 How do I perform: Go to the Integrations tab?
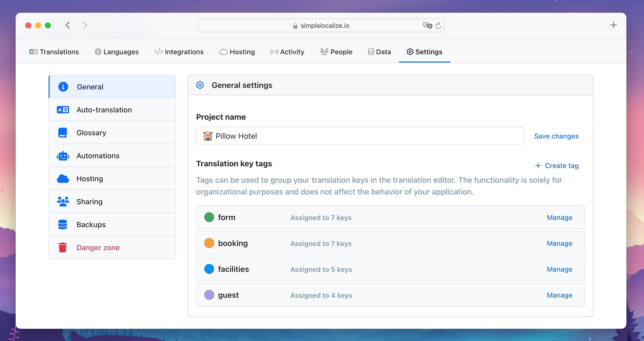[179, 52]
